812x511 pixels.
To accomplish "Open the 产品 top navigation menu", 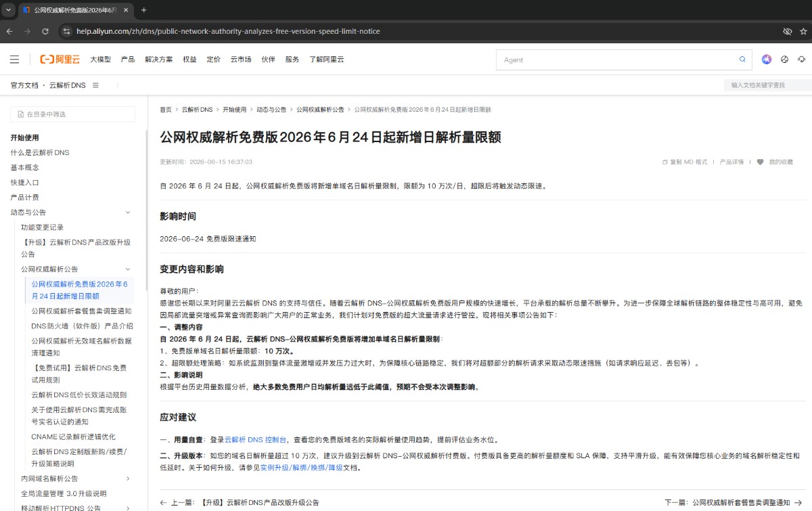I will 128,60.
